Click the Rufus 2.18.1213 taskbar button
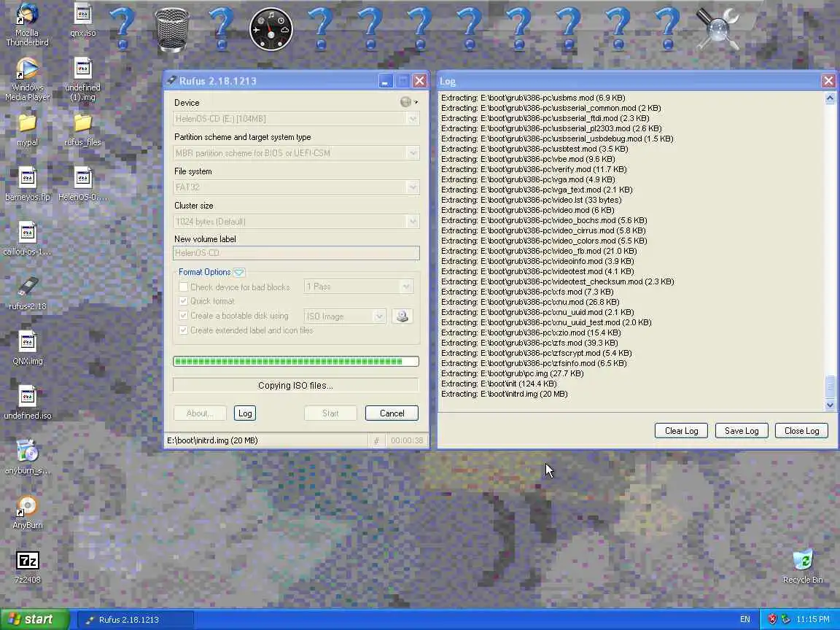This screenshot has height=630, width=840. coord(136,619)
